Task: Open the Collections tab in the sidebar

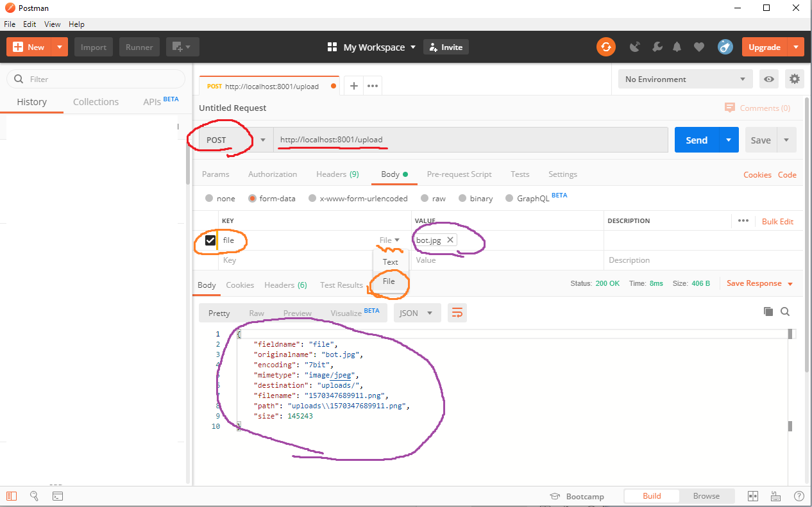Action: pos(96,101)
